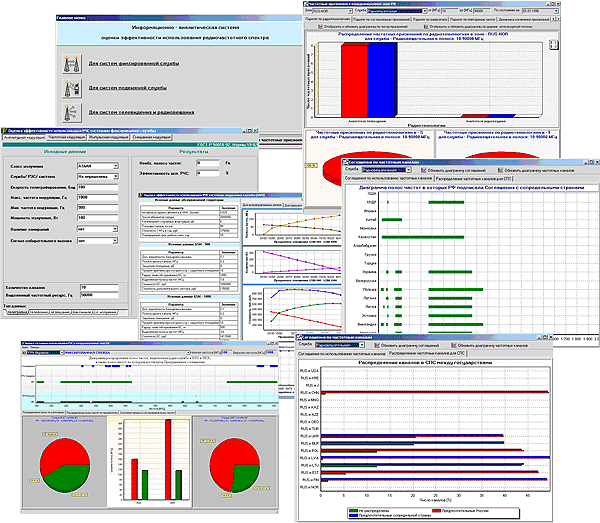Select 'Телефонный' data type tab
Image resolution: width=600 pixels, height=523 pixels.
[x=39, y=312]
